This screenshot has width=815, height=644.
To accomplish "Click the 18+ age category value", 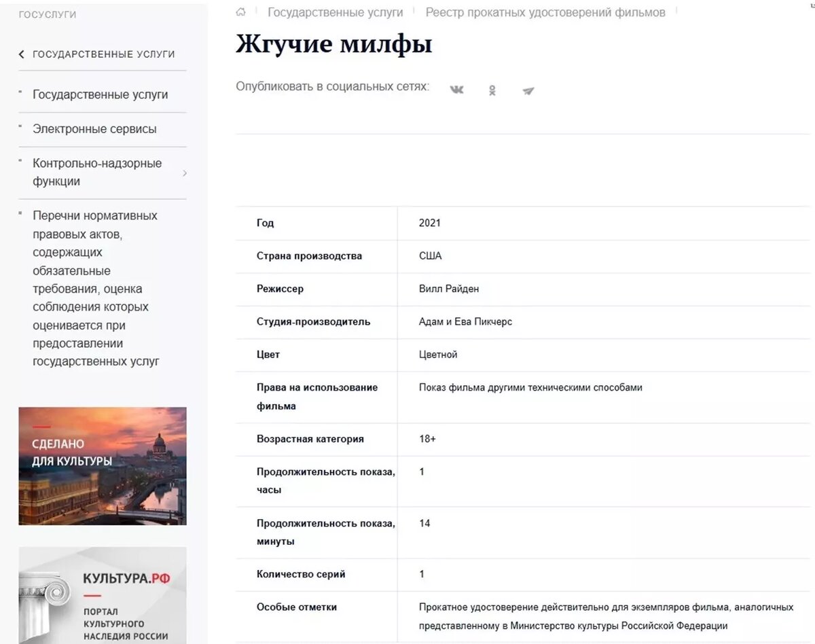I will click(429, 439).
